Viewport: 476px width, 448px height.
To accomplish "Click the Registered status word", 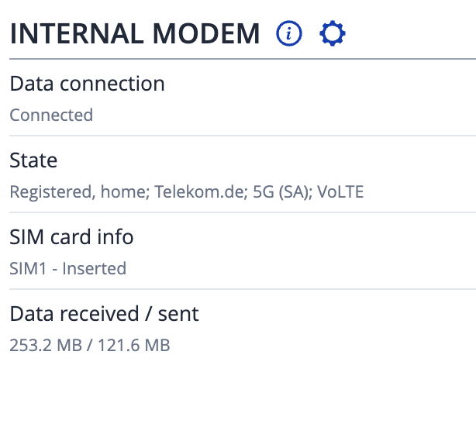I will [50, 192].
